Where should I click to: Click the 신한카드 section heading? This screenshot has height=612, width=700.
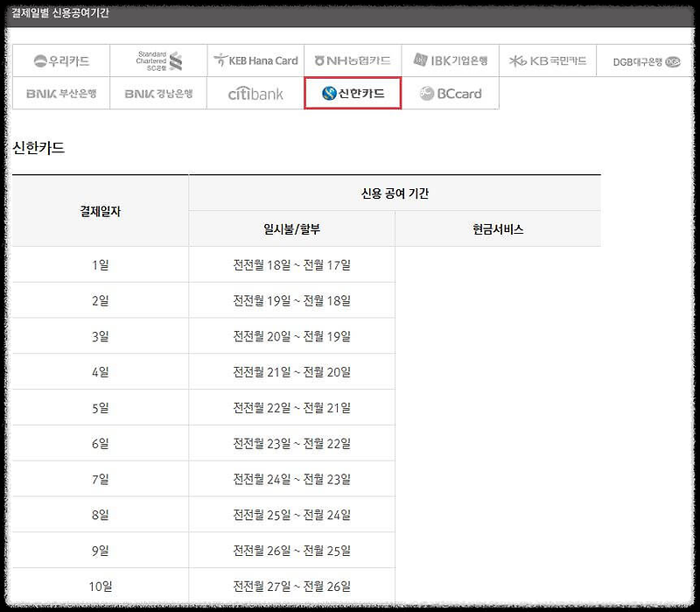[x=38, y=147]
